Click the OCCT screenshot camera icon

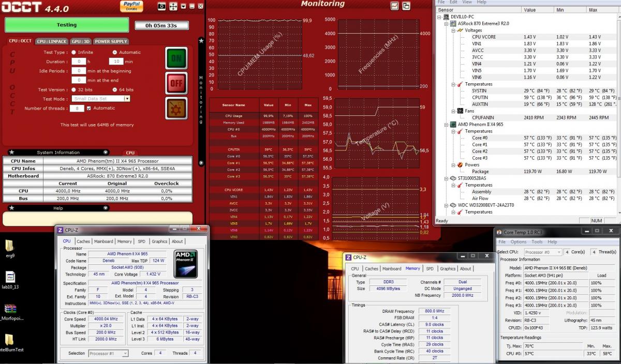coord(161,7)
